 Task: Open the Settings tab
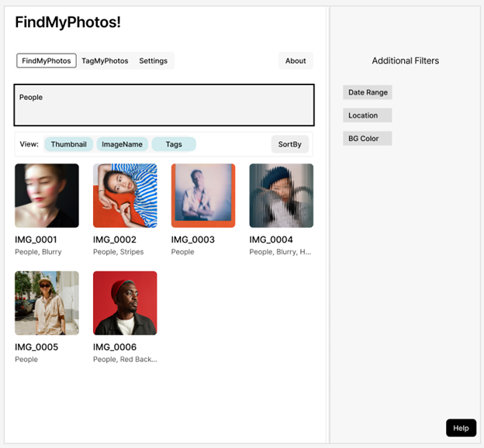pyautogui.click(x=154, y=60)
